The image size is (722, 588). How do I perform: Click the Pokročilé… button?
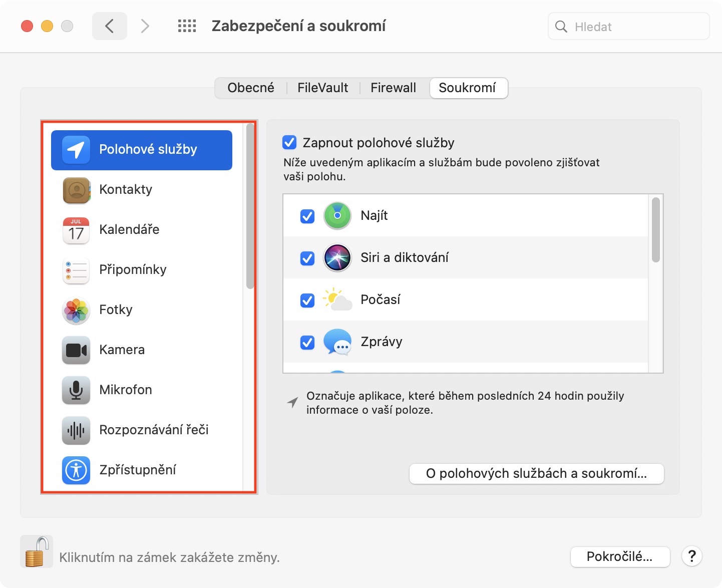[620, 557]
